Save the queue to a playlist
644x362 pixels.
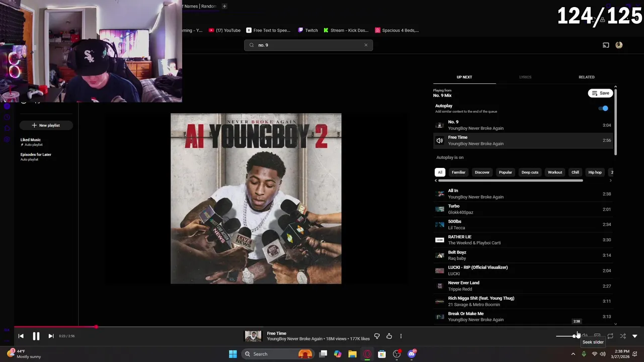coord(600,93)
